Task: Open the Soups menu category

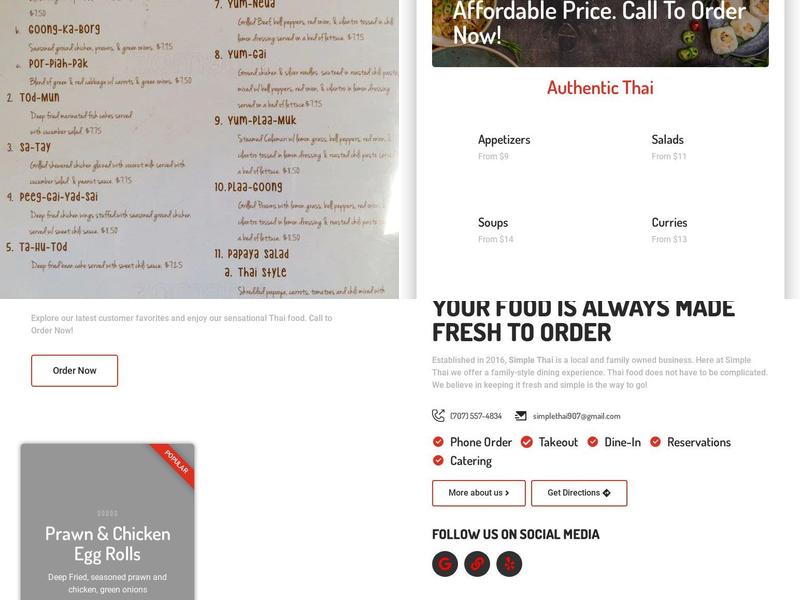Action: point(493,222)
